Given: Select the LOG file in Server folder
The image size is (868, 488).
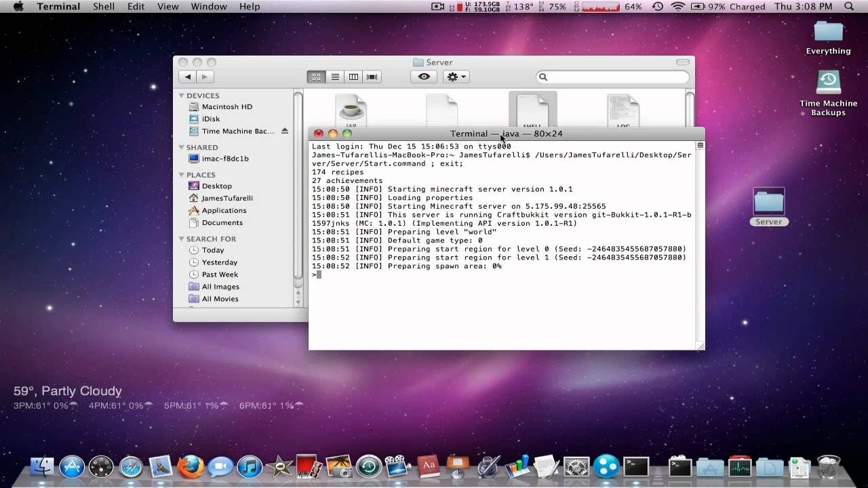Looking at the screenshot, I should tap(623, 110).
